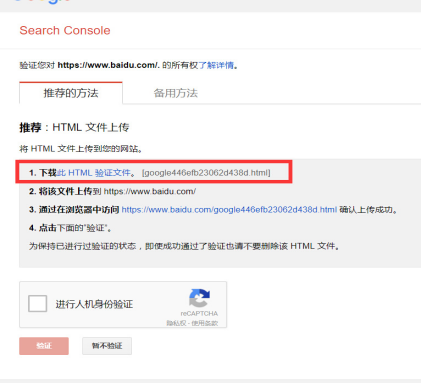421x383 pixels.
Task: Click the 为保持已进行过验证的状态 note text
Action: (x=184, y=246)
